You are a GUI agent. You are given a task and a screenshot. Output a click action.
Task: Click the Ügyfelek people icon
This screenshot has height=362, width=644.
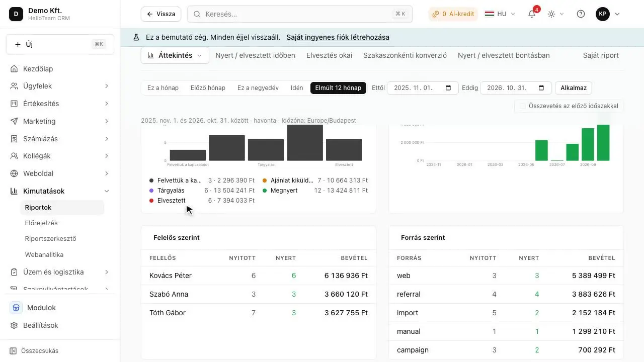click(14, 86)
